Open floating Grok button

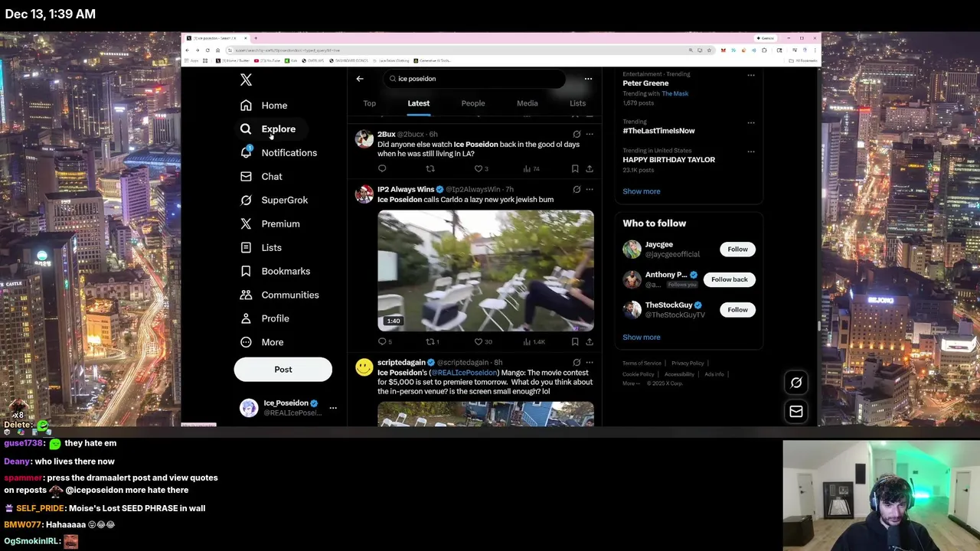coord(796,383)
